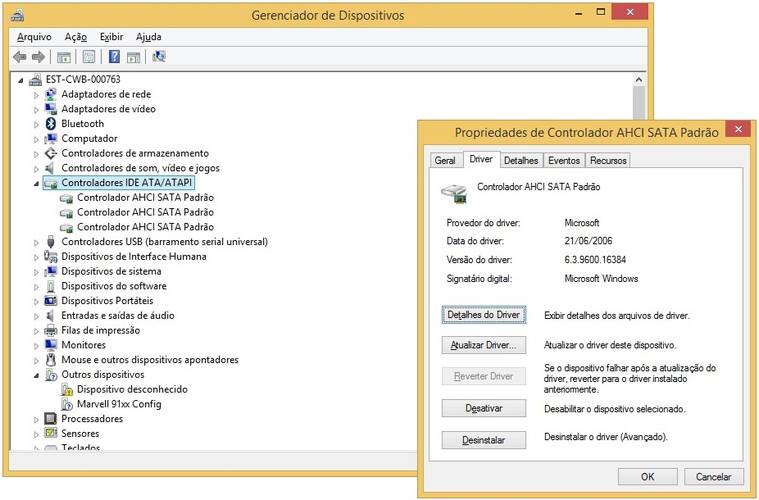Image resolution: width=759 pixels, height=500 pixels.
Task: Click the Cancelar button
Action: (x=713, y=477)
